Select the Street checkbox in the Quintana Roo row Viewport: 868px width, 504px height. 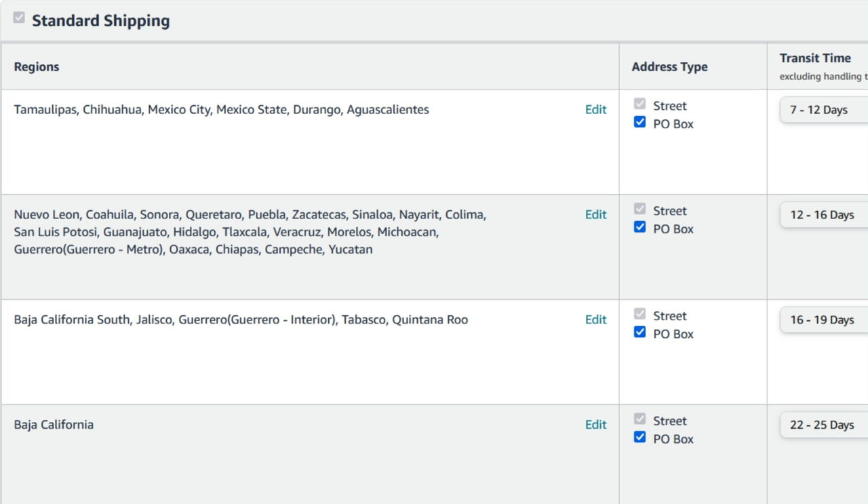coord(639,315)
